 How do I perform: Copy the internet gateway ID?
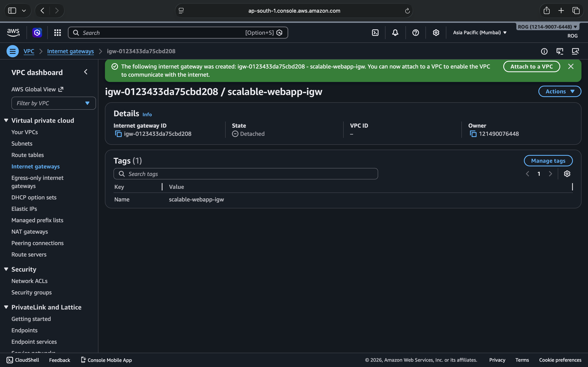[118, 134]
